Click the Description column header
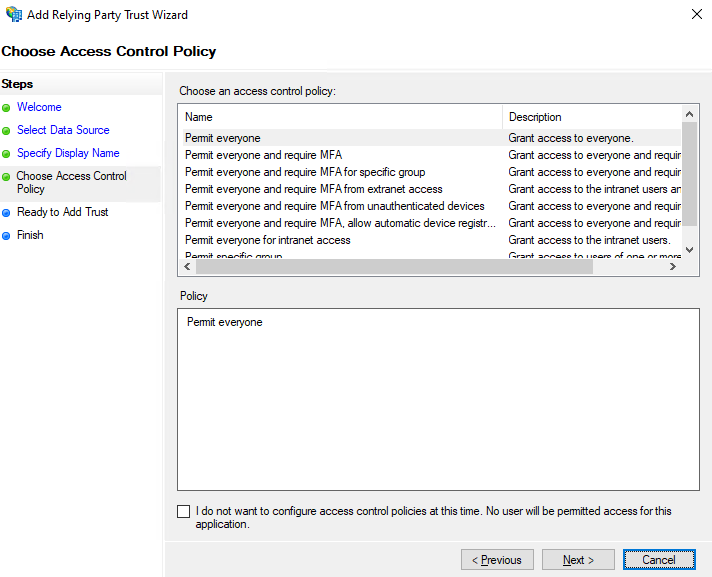The image size is (712, 577). (x=592, y=117)
